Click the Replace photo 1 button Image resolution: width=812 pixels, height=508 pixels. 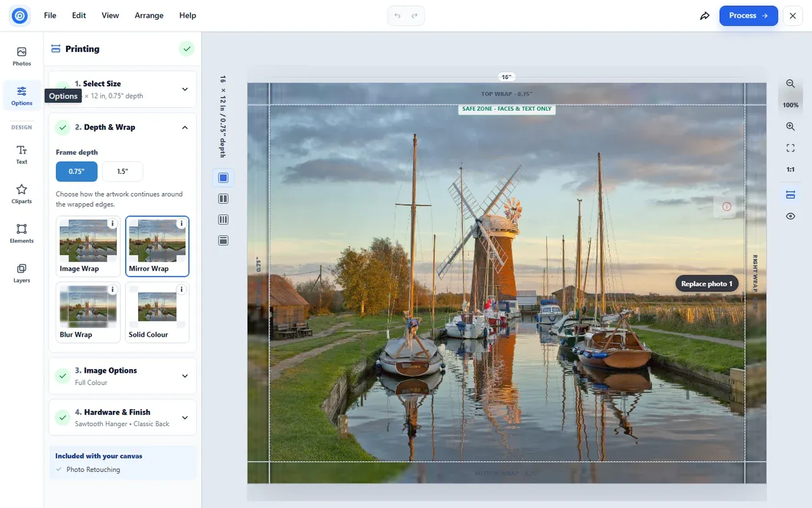coord(707,284)
